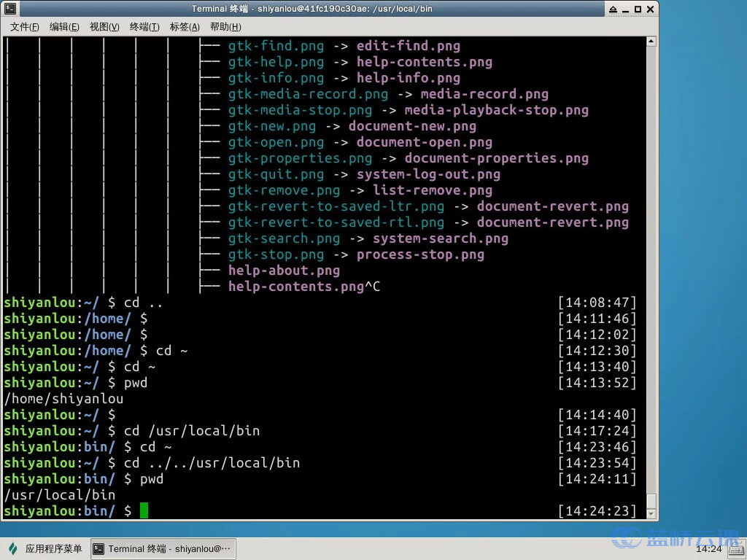Click the terminal icon in taskbar button
Screen dimensions: 747x560
point(98,549)
